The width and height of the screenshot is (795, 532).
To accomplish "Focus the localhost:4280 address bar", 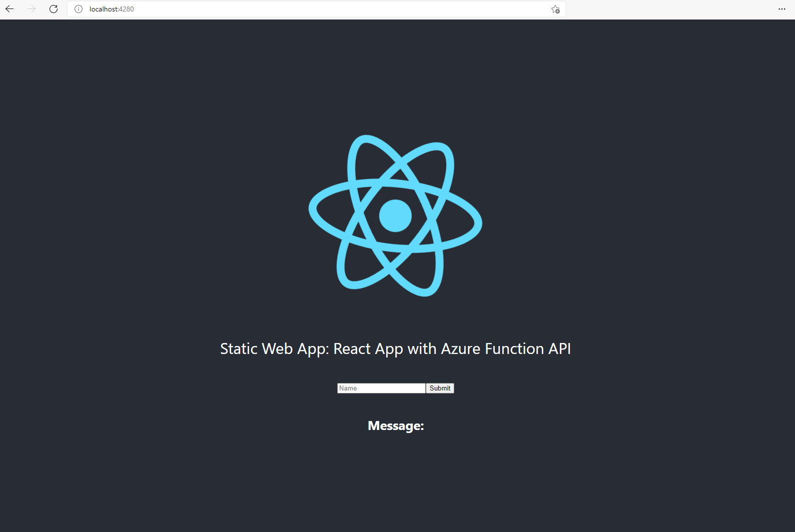I will [316, 9].
